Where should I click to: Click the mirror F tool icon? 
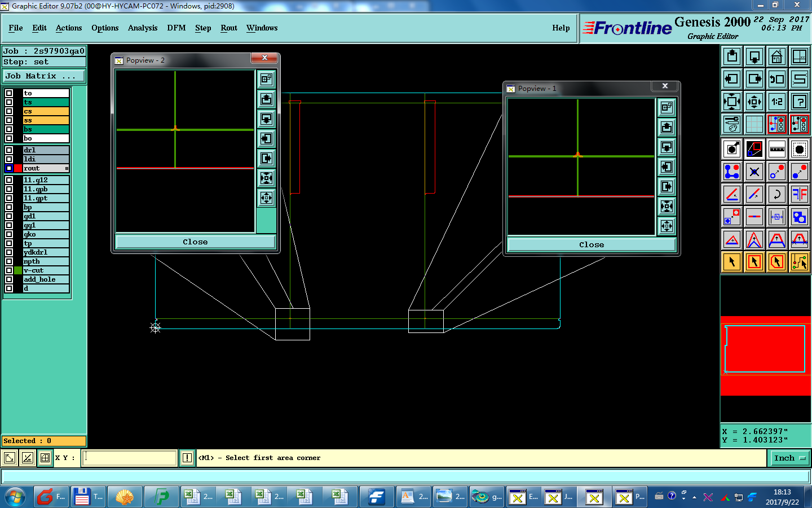[800, 194]
